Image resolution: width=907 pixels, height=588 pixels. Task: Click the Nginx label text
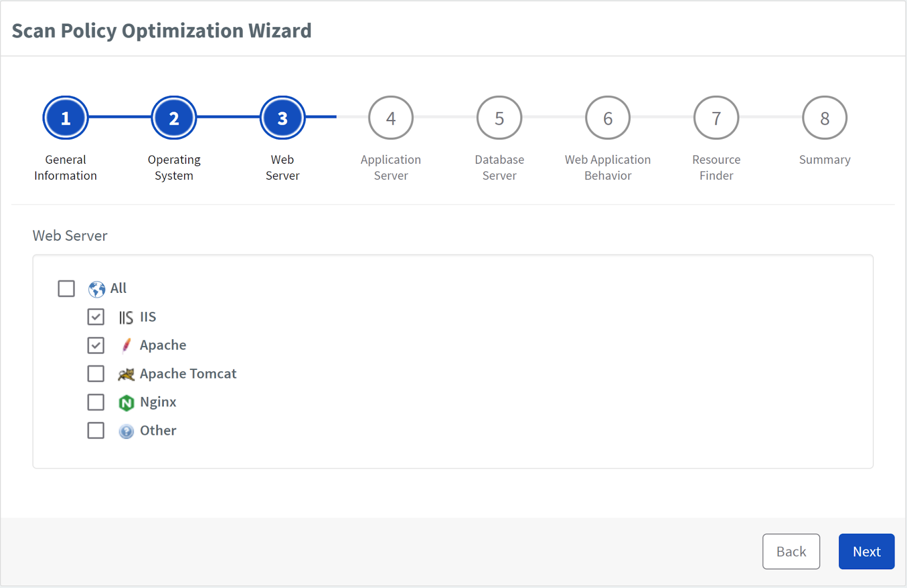[x=158, y=402]
